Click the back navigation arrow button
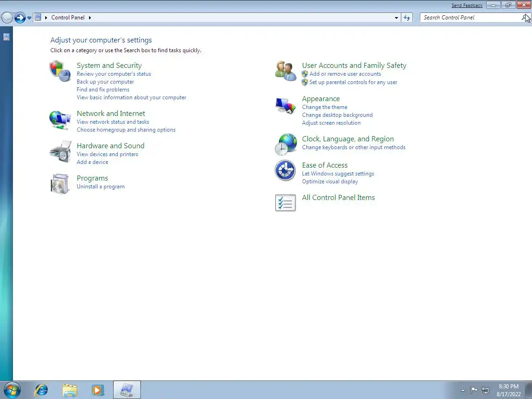532x399 pixels. (7, 17)
